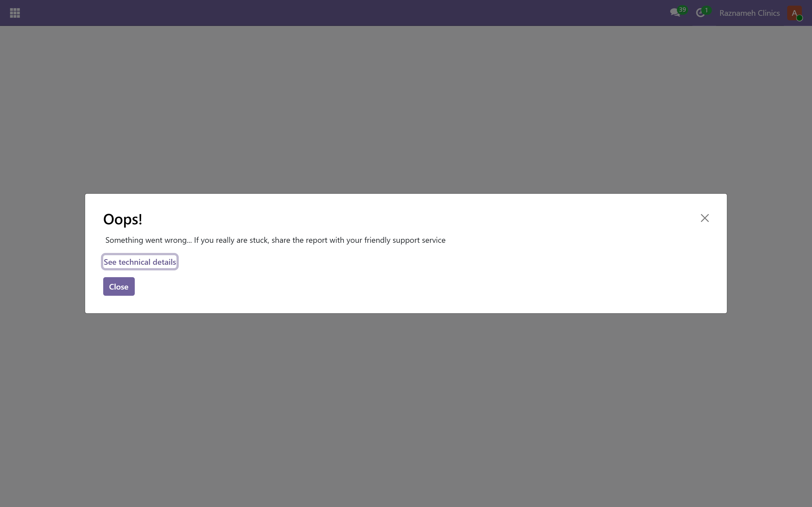
Task: Click the Something went wrong message text
Action: (275, 240)
